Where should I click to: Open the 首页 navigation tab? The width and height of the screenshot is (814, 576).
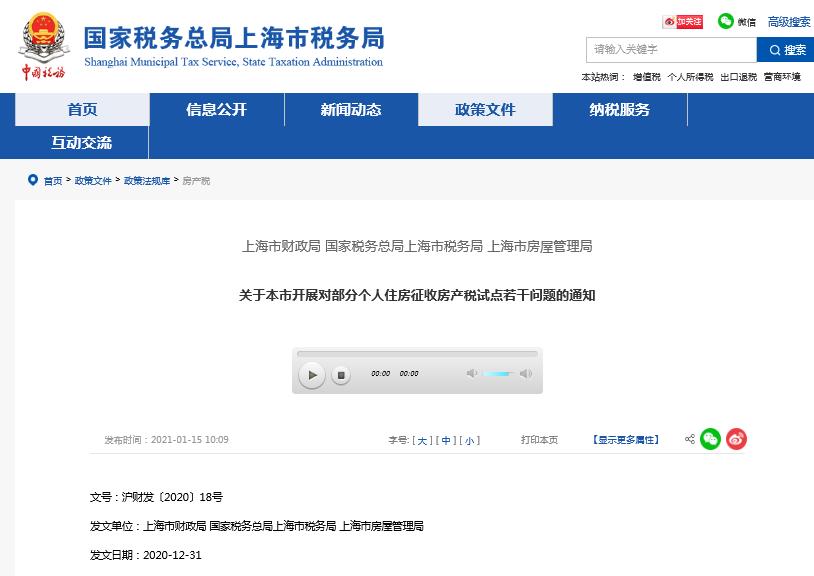click(82, 109)
